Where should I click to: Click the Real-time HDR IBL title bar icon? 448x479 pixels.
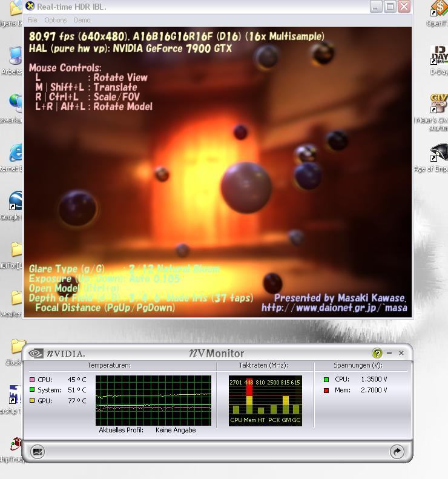(x=30, y=6)
